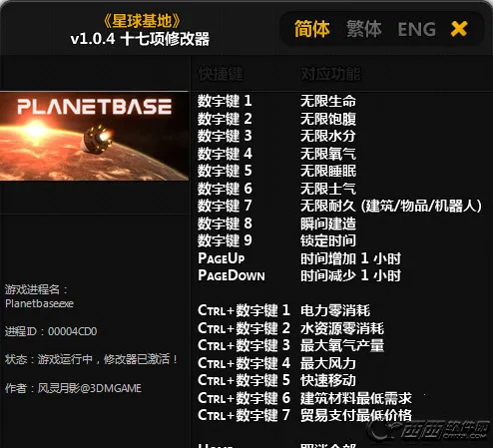Select the 建筑材料最低需求 function
The width and height of the screenshot is (493, 448).
356,398
